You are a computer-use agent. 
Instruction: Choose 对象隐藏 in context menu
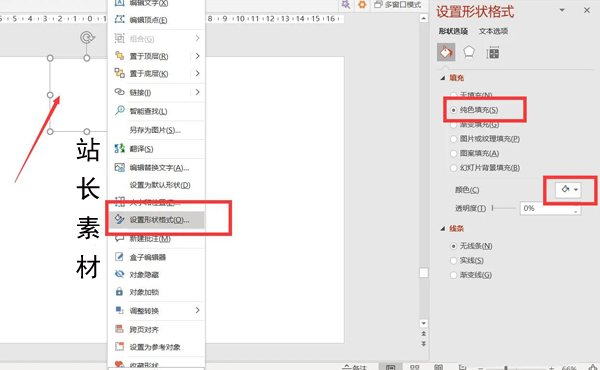[x=156, y=275]
